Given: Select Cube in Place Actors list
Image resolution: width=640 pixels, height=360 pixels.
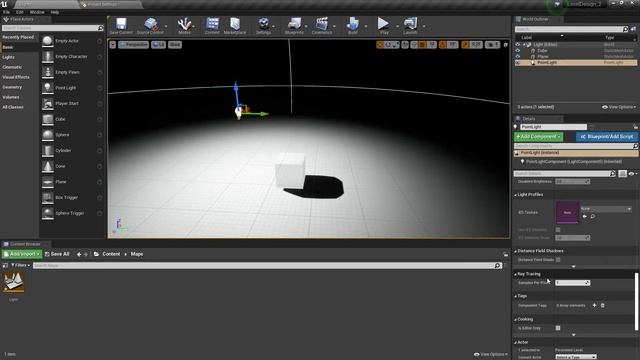Looking at the screenshot, I should tap(72, 119).
